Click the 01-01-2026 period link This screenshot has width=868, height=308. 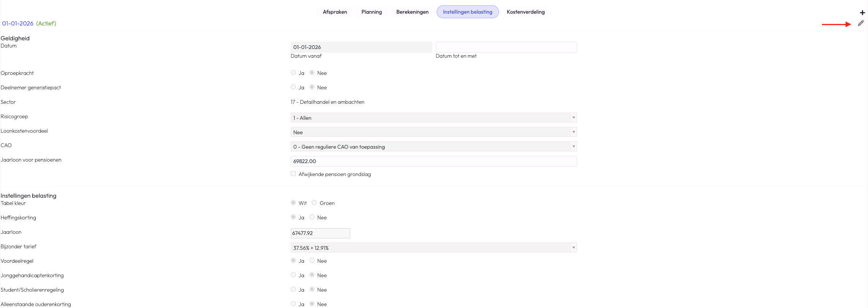tap(18, 24)
